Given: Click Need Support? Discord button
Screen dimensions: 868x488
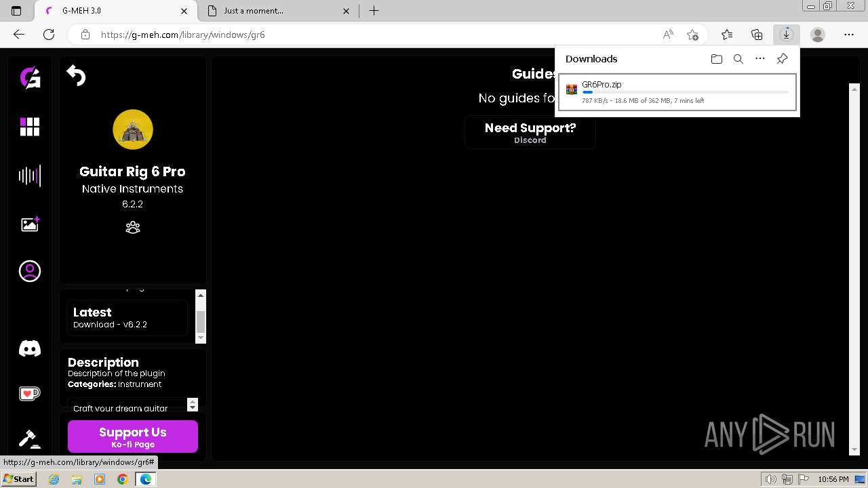Looking at the screenshot, I should (x=530, y=132).
